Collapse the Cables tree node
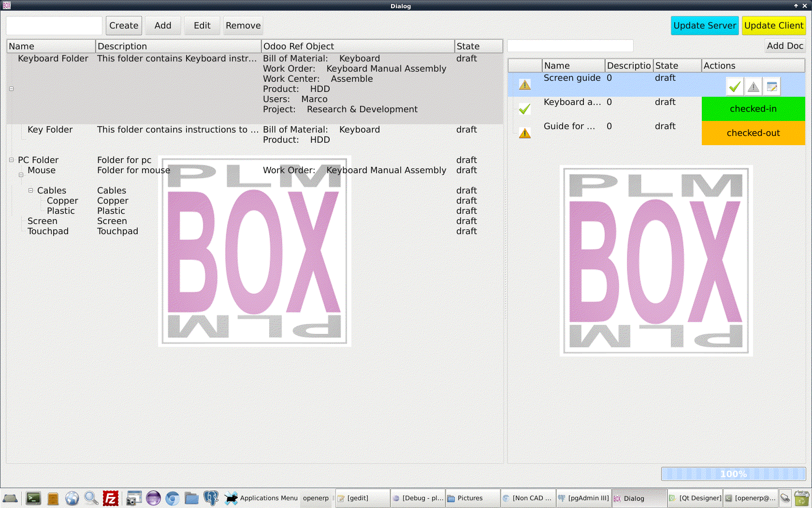The height and width of the screenshot is (508, 812). tap(31, 190)
